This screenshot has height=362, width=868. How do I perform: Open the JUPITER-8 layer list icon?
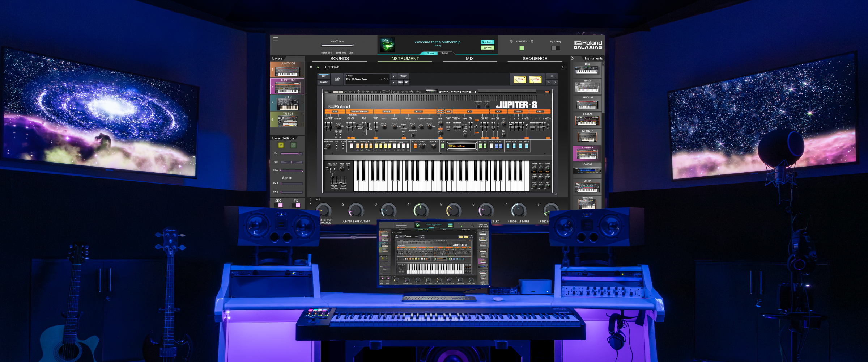click(311, 67)
